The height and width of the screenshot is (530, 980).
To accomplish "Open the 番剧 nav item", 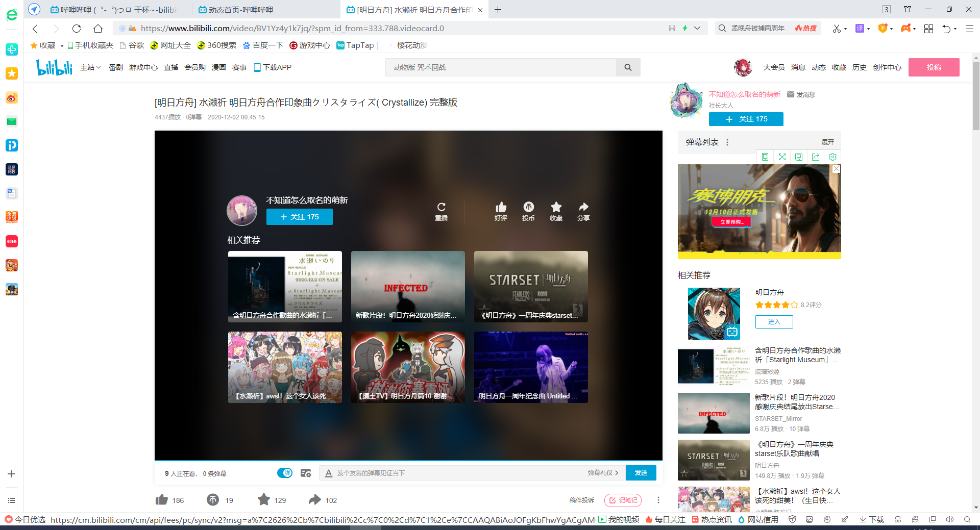I will coord(115,67).
